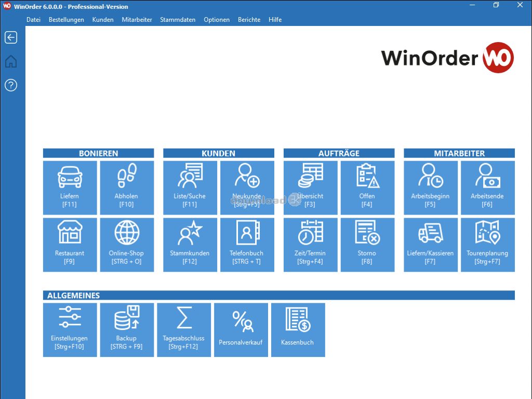The width and height of the screenshot is (532, 399).
Task: View Offen open orders
Action: point(367,188)
